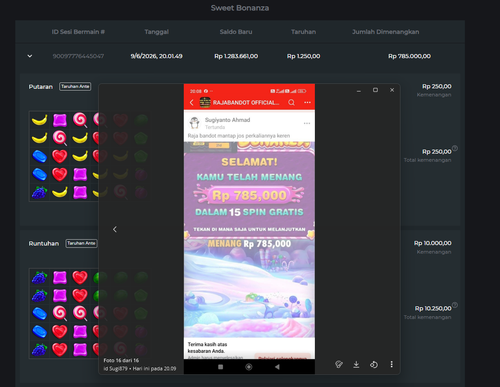Screen dimensions: 500x387
Task: Tap the search icon in red header
Action: pyautogui.click(x=291, y=102)
